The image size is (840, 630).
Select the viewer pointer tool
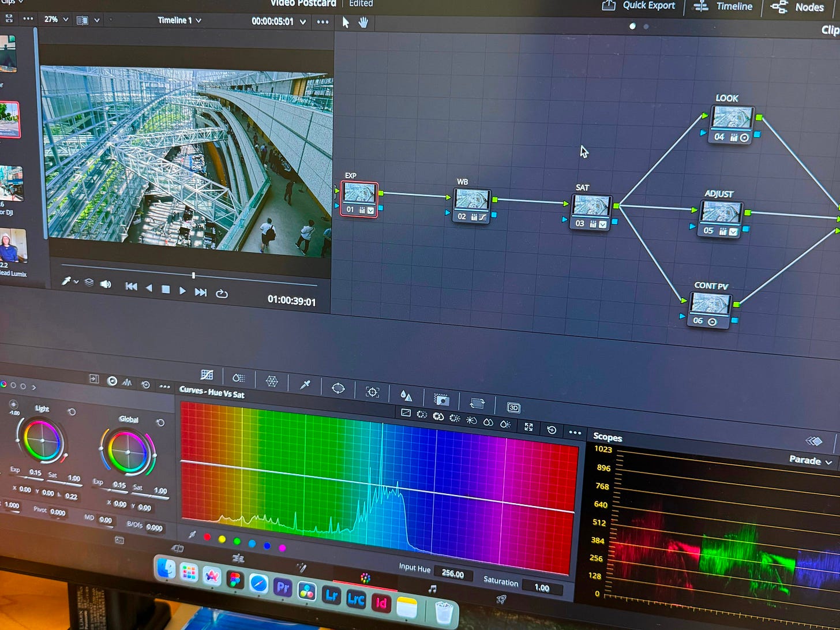coord(346,22)
